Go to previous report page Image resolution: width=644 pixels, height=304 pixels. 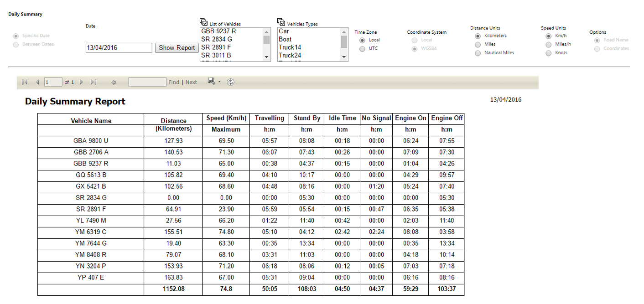(37, 82)
